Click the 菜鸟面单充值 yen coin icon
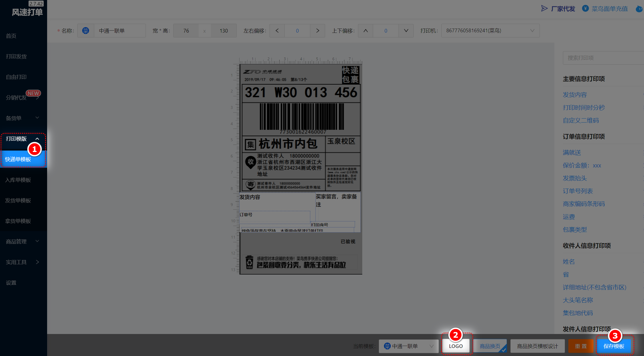644x356 pixels. point(585,9)
